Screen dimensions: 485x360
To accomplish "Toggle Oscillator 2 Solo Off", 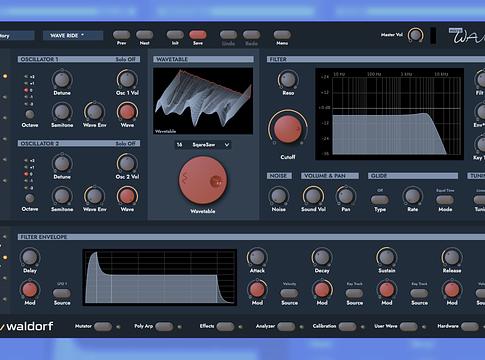I will pyautogui.click(x=125, y=143).
